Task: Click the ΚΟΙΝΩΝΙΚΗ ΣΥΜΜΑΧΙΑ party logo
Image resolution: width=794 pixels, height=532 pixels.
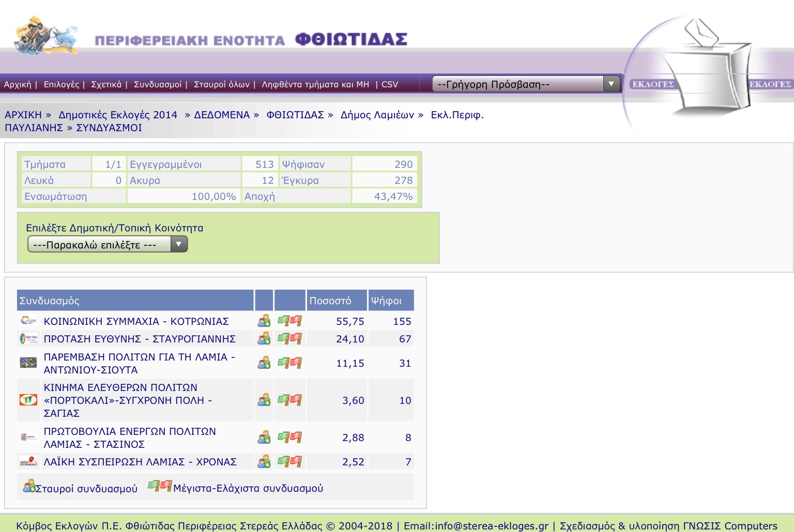Action: coord(28,321)
